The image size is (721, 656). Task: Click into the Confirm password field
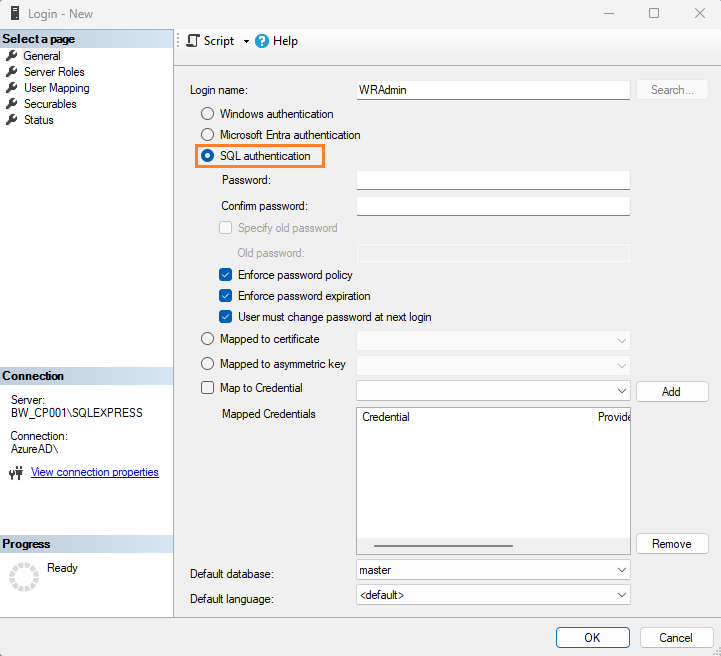(493, 206)
